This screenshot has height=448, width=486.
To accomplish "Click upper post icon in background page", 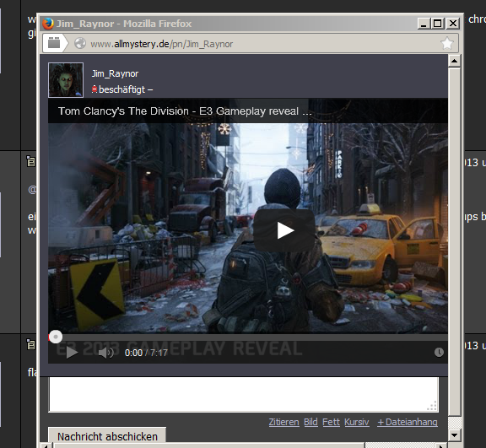I will pyautogui.click(x=30, y=161).
